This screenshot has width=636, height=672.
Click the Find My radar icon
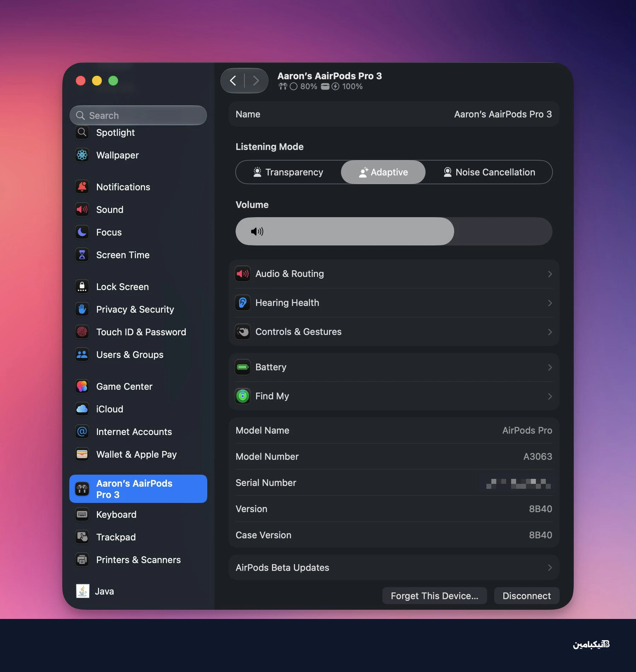tap(243, 396)
